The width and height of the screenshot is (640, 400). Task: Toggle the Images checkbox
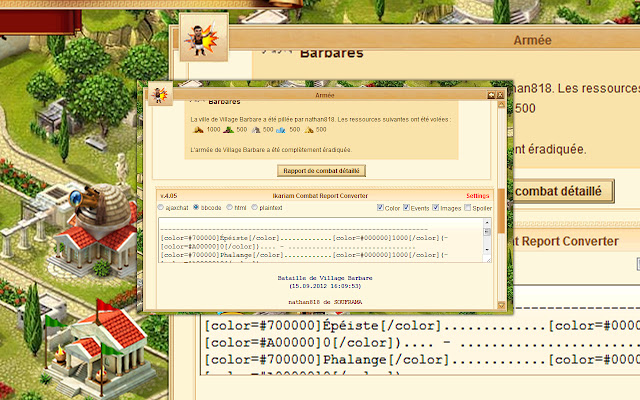click(436, 207)
